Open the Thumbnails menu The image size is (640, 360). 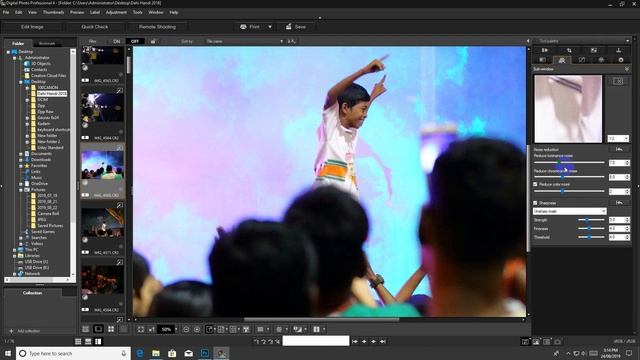click(53, 13)
